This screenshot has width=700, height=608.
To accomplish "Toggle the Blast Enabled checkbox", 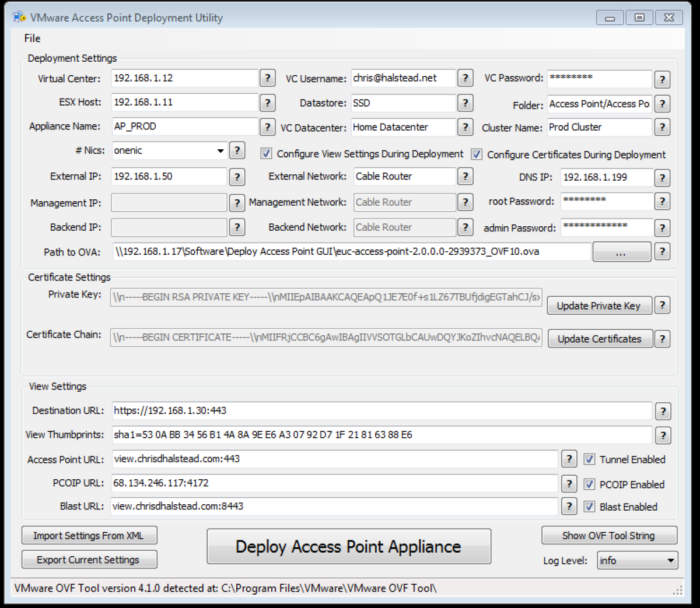I will (589, 507).
